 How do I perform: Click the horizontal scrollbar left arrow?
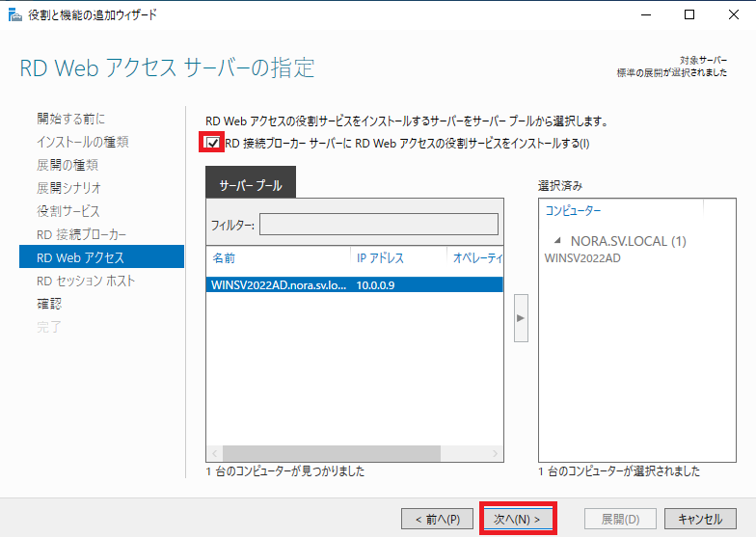tap(214, 453)
